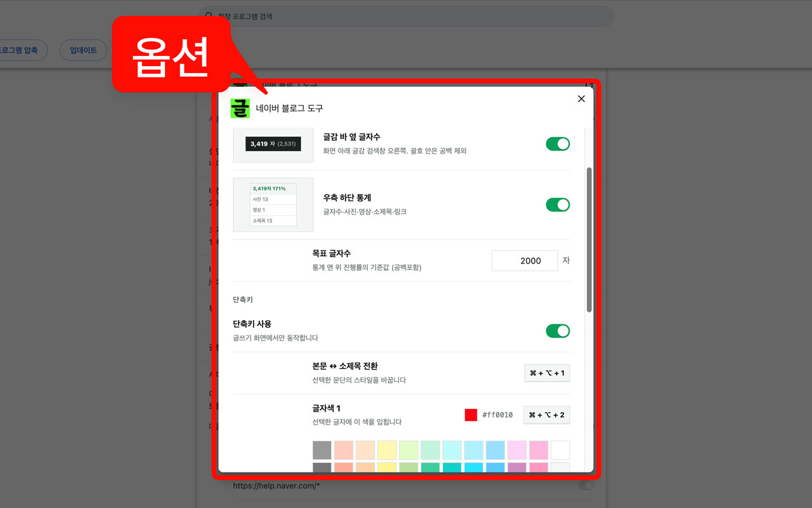Screen dimensions: 812x508
Task: Pick the pink swatch in top row
Action: (x=539, y=450)
